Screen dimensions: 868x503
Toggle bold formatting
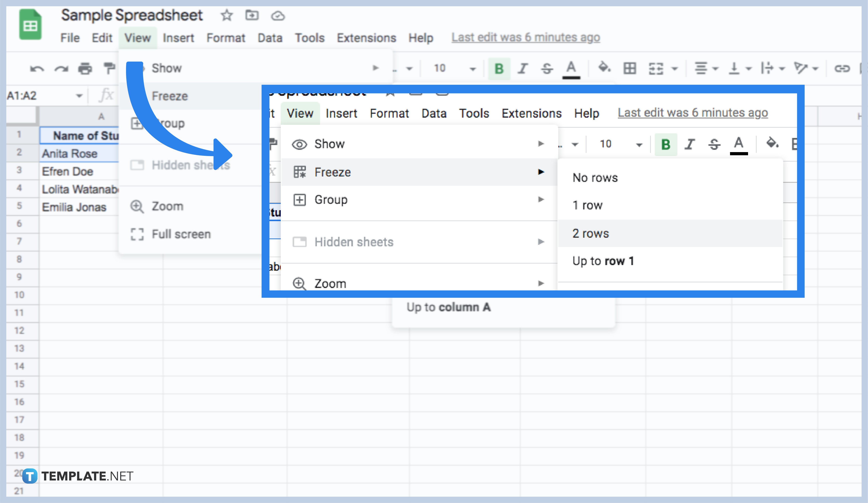point(499,68)
